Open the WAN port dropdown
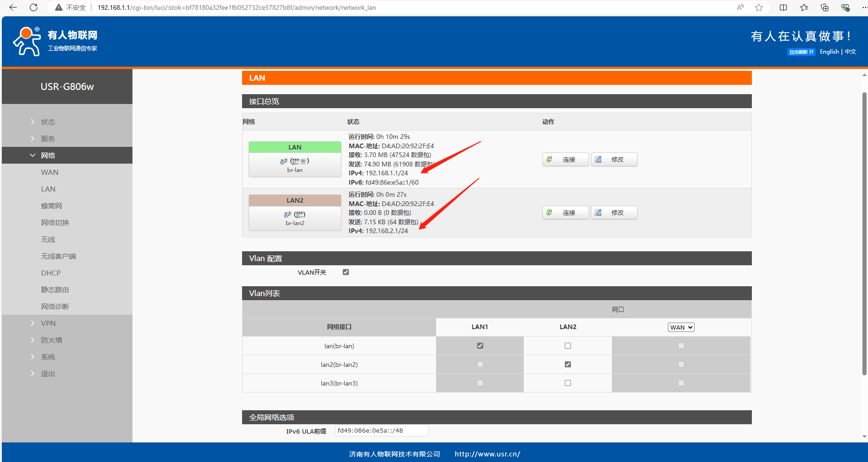This screenshot has height=462, width=868. (x=681, y=327)
